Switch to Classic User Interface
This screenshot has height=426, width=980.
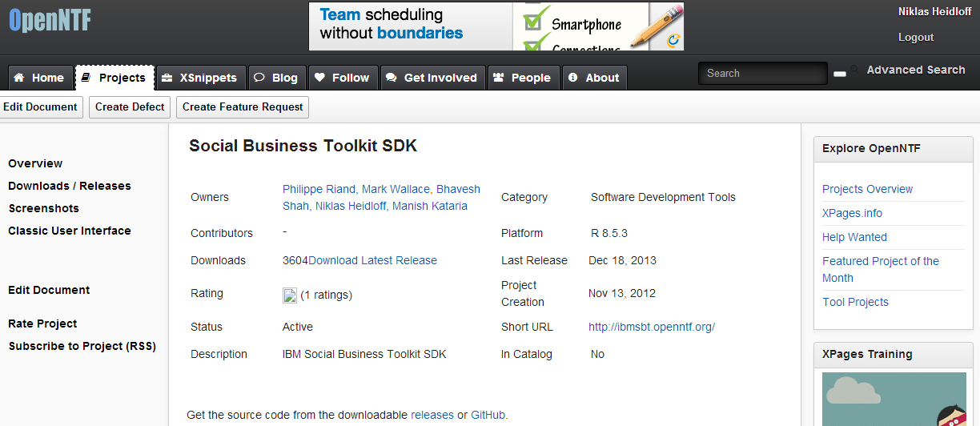pyautogui.click(x=70, y=231)
